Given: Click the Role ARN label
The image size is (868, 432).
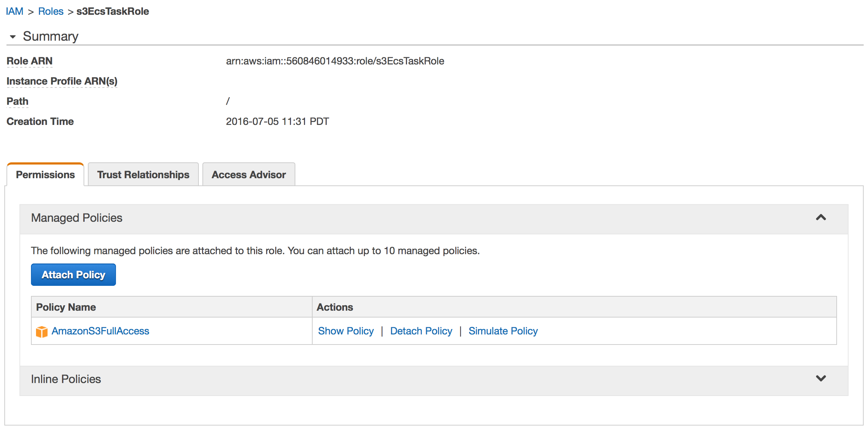Looking at the screenshot, I should pos(30,61).
